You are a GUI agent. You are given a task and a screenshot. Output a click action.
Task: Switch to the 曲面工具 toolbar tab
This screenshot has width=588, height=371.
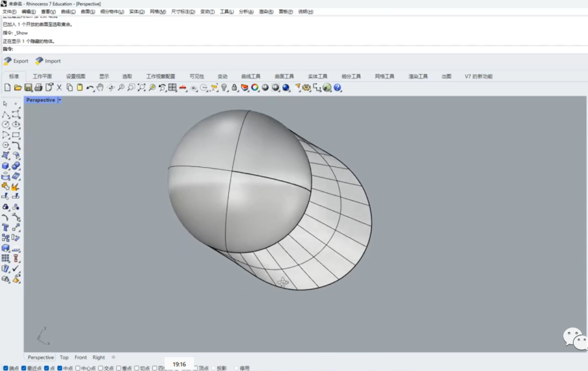284,77
